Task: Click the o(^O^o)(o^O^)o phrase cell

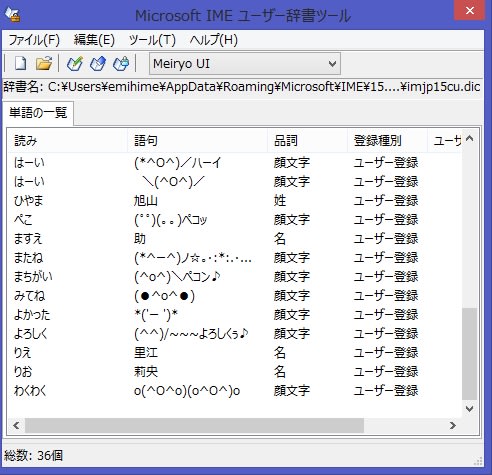Action: point(187,391)
